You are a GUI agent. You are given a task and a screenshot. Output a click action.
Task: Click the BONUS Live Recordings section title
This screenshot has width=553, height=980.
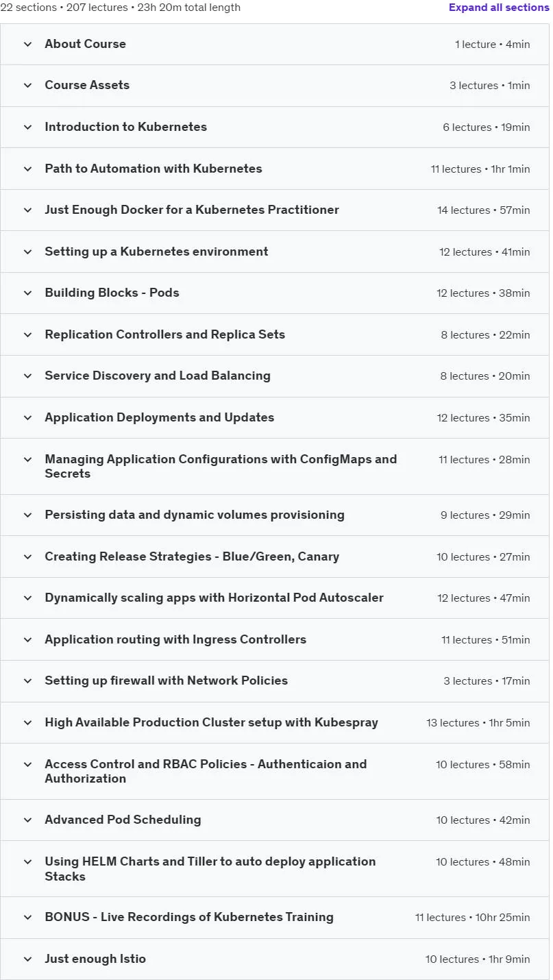pos(189,918)
